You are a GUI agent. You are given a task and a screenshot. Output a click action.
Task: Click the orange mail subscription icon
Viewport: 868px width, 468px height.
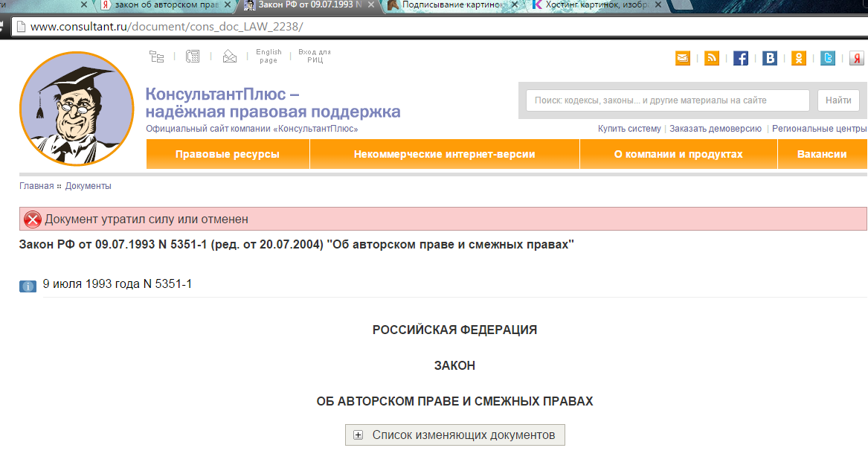click(683, 58)
